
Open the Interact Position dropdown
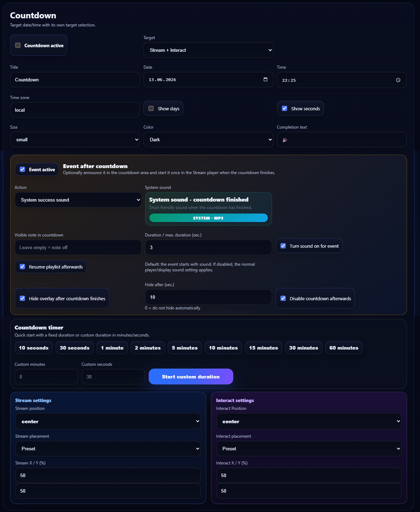coord(309,421)
